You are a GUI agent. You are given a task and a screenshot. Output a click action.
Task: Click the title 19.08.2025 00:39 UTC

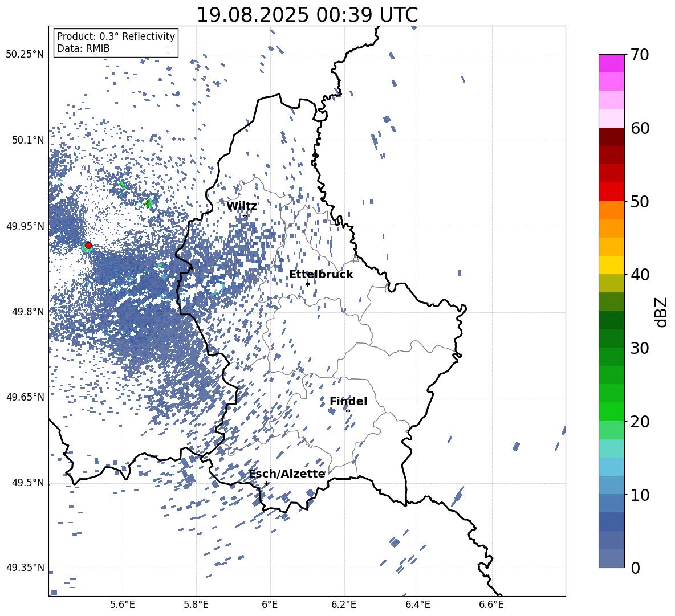(307, 15)
